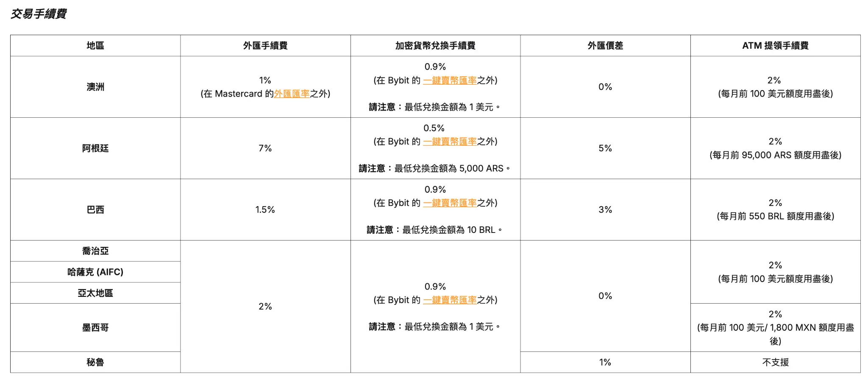Click the 地區 column header
This screenshot has width=868, height=379.
click(95, 45)
